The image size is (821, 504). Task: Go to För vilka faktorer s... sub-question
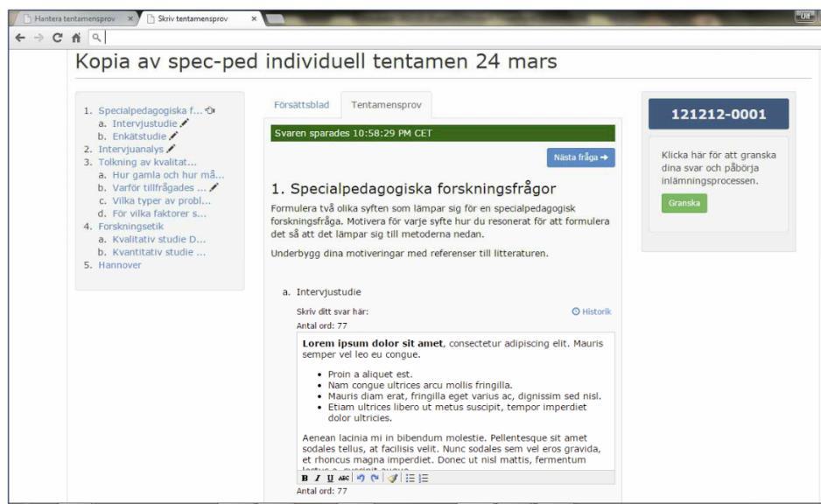pos(159,213)
